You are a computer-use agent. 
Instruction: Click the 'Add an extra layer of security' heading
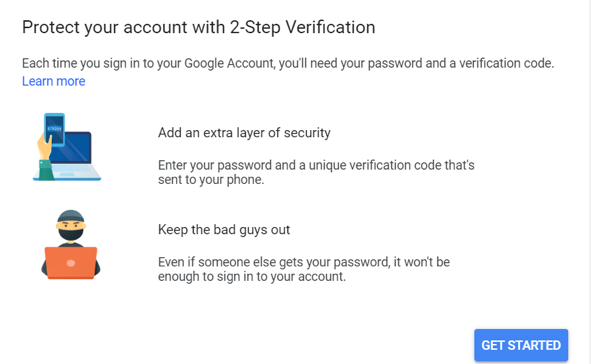pos(244,133)
